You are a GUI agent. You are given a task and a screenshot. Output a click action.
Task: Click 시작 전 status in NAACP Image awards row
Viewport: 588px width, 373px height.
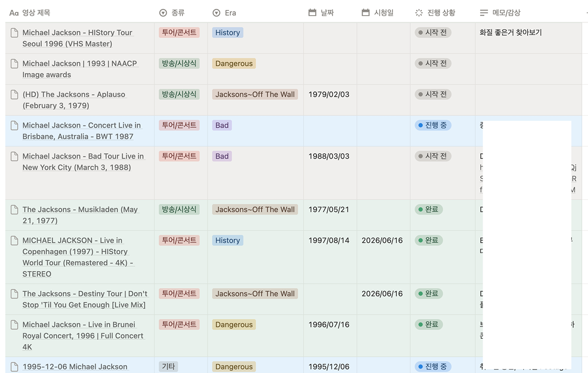[x=433, y=63]
